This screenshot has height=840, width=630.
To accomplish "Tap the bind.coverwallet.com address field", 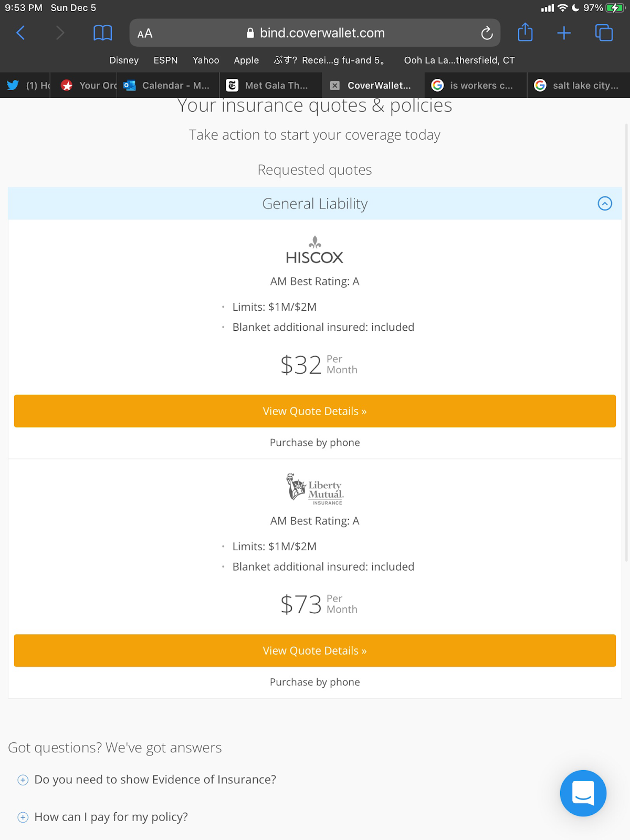I will tap(321, 33).
